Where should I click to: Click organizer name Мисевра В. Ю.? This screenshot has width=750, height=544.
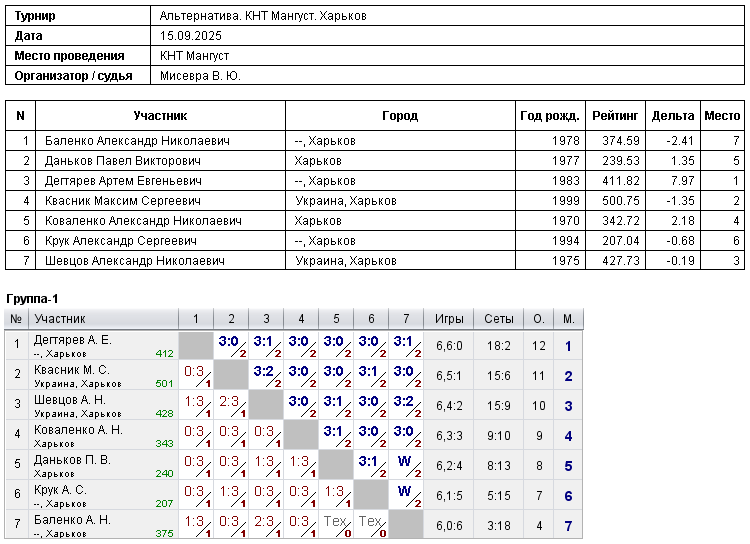point(200,76)
